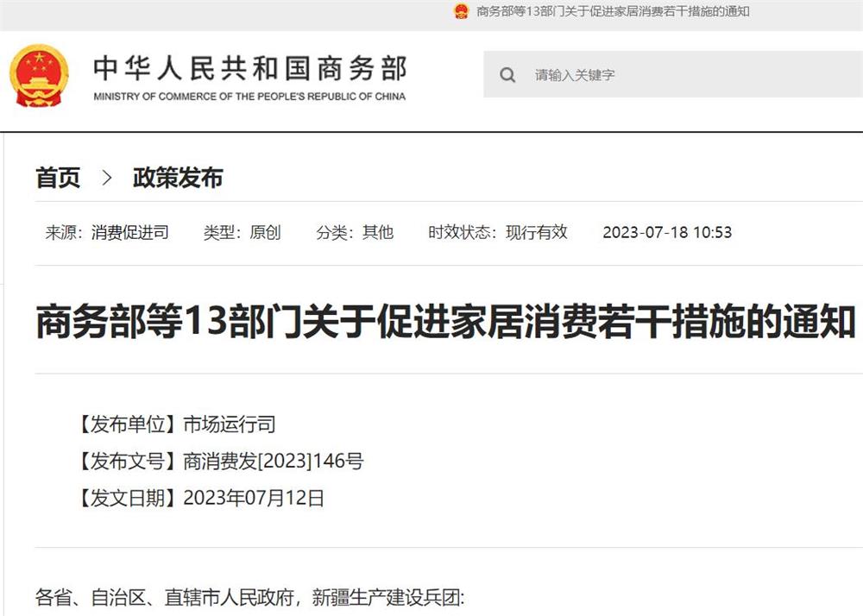863x616 pixels.
Task: Click the 分类: 其他 category label
Action: click(x=355, y=232)
